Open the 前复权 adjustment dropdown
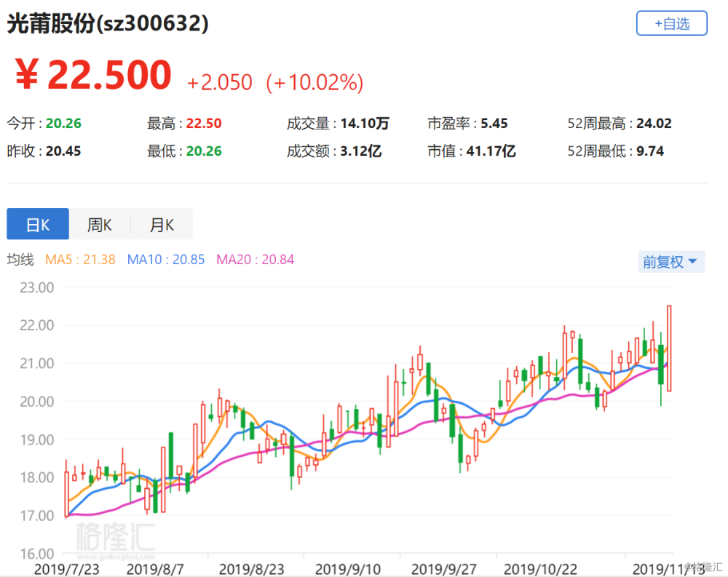This screenshot has width=728, height=577. pyautogui.click(x=671, y=262)
